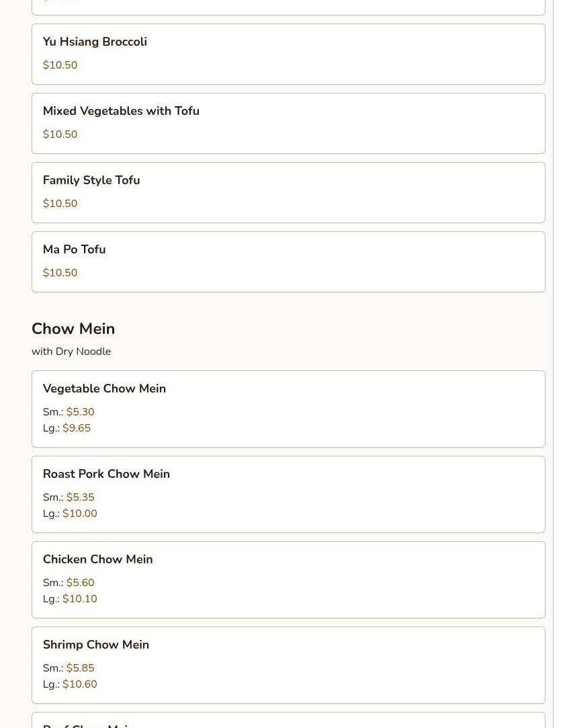Choose the Family Style Tofu item
The width and height of the screenshot is (567, 728).
(288, 193)
